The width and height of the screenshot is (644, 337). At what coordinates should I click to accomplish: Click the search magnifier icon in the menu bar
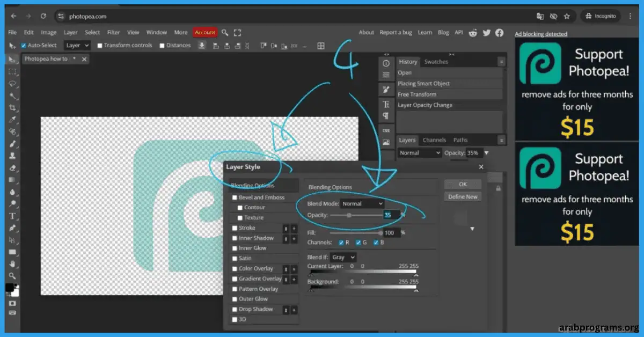pyautogui.click(x=225, y=32)
